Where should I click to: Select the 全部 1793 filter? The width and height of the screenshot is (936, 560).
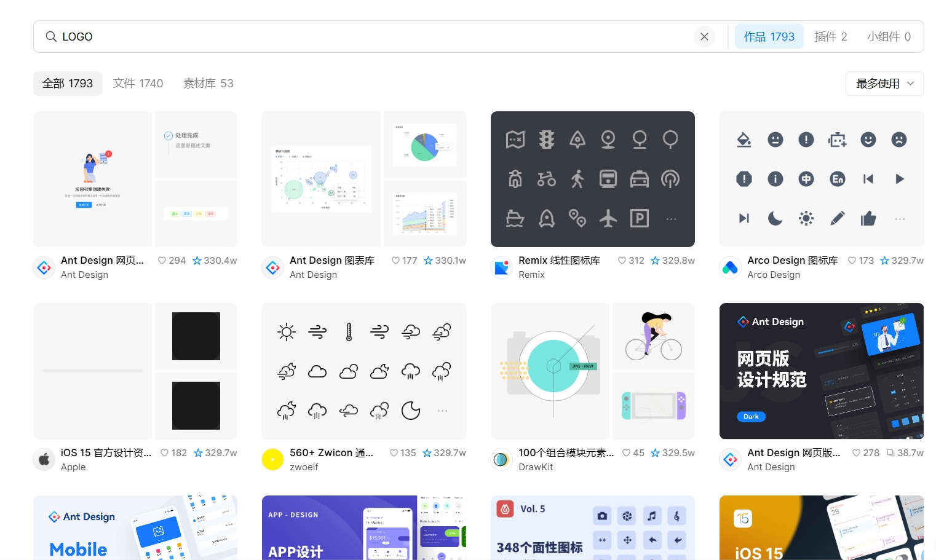point(68,84)
